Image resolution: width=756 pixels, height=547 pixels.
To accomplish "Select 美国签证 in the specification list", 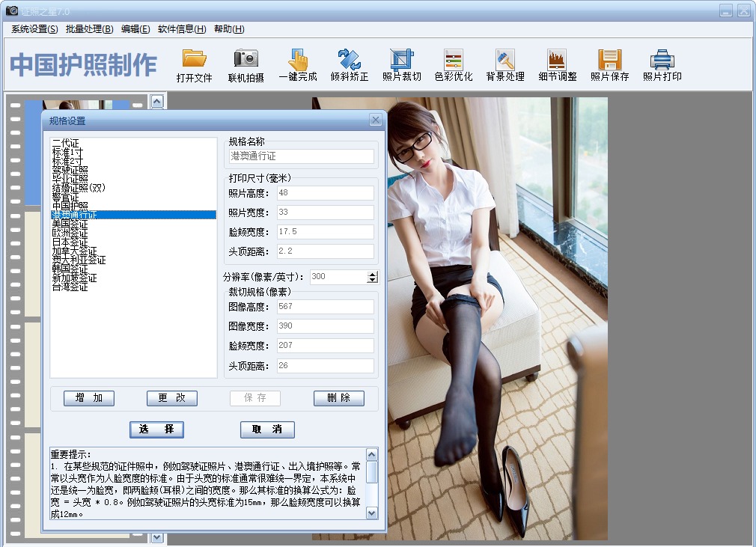I will [x=70, y=224].
